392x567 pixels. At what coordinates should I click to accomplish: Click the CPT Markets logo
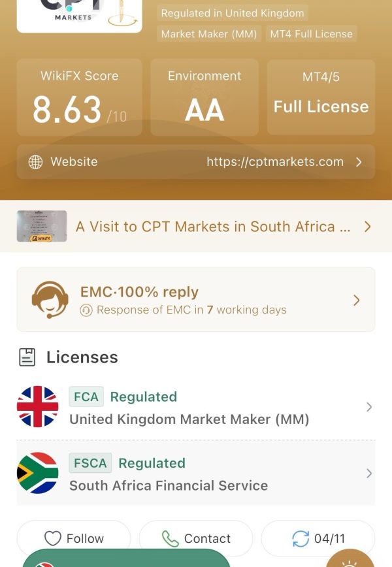tap(79, 16)
